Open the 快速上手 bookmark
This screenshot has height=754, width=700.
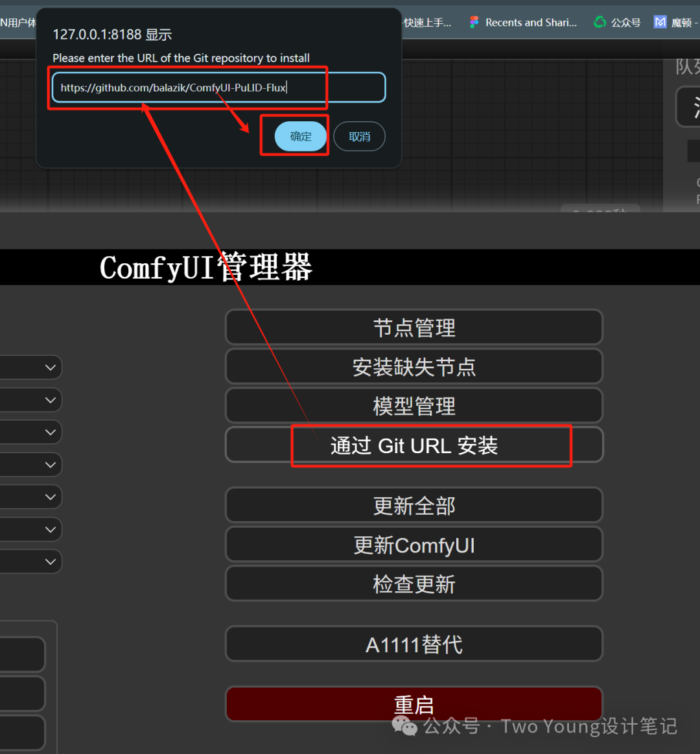pyautogui.click(x=427, y=22)
